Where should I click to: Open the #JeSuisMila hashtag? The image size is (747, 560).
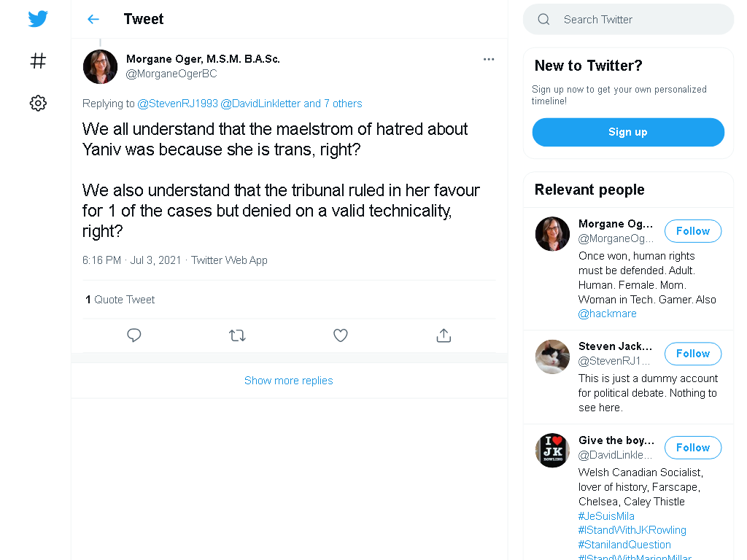pyautogui.click(x=606, y=516)
